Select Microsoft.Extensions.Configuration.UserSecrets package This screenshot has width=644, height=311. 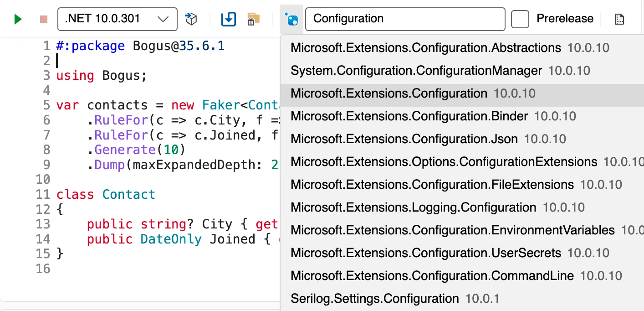[462, 253]
